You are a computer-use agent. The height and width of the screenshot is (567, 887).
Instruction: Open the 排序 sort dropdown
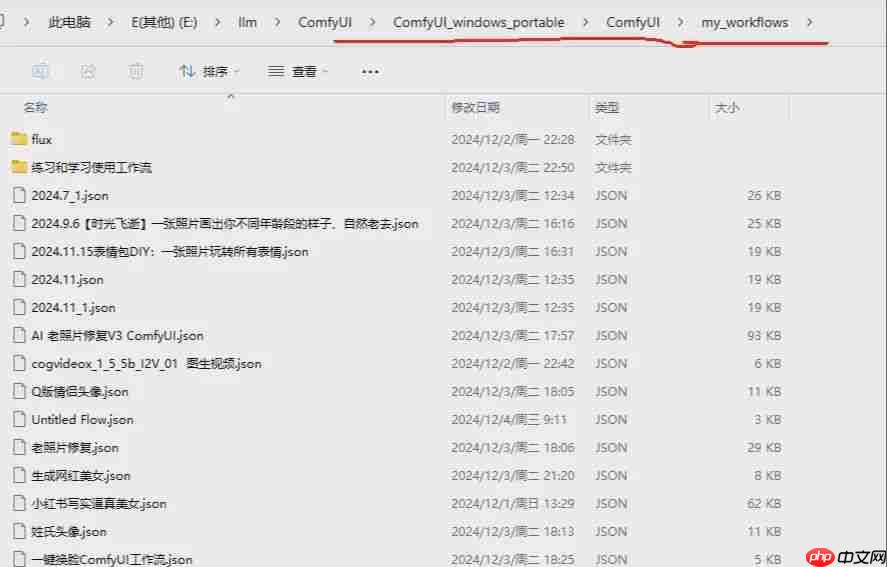tap(209, 71)
